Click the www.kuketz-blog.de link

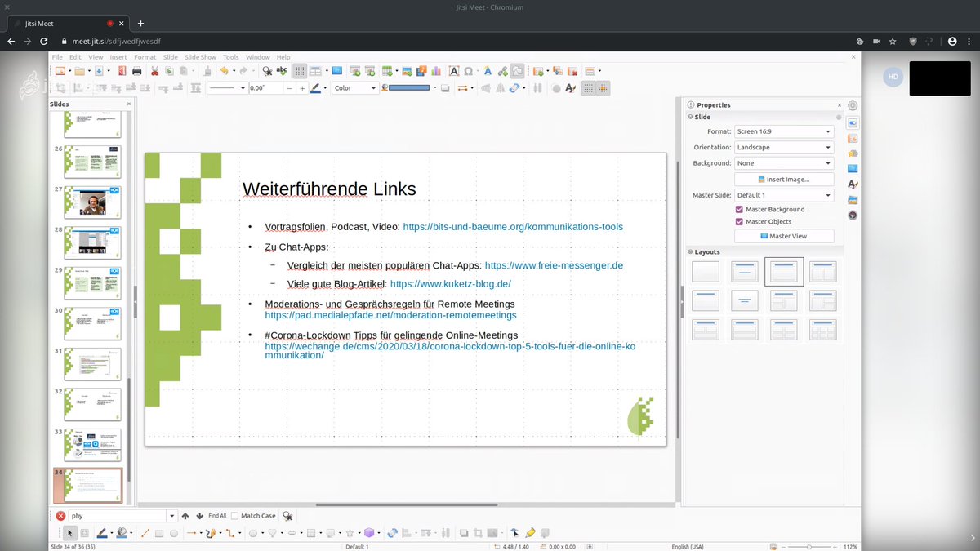[451, 284]
